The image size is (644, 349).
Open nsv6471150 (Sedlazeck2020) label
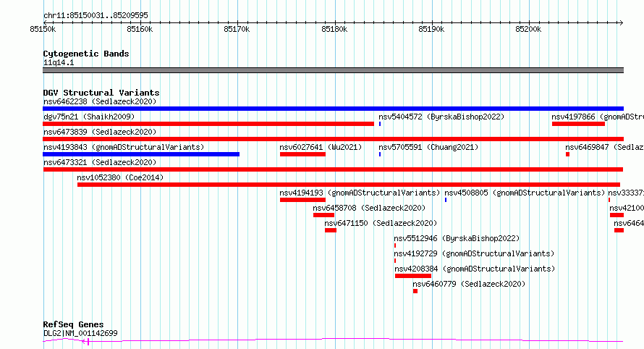coord(381,223)
